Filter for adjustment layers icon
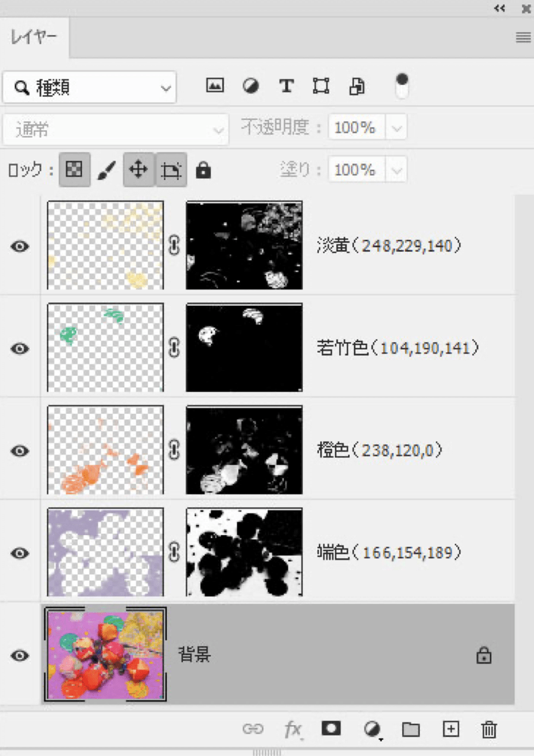Screen dimensions: 534x756 251,87
